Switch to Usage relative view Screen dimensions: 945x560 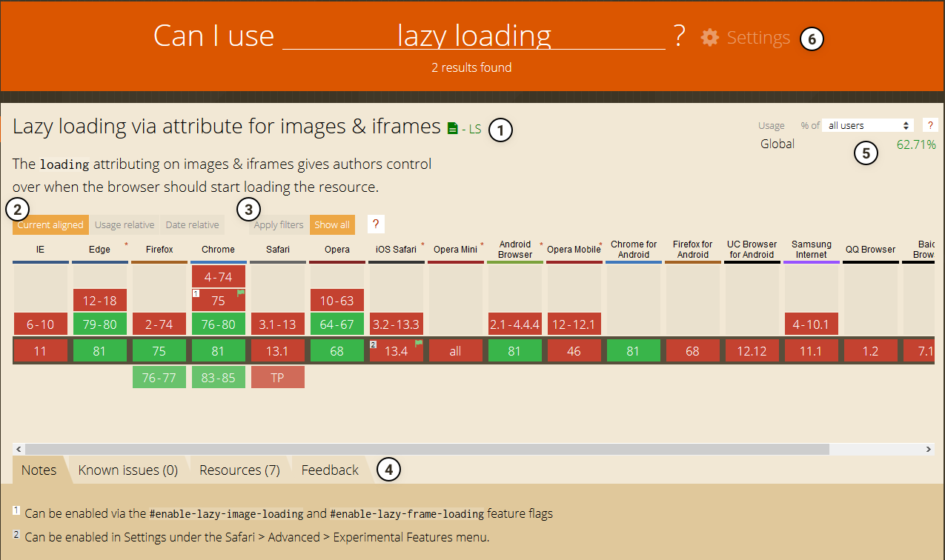click(x=125, y=224)
